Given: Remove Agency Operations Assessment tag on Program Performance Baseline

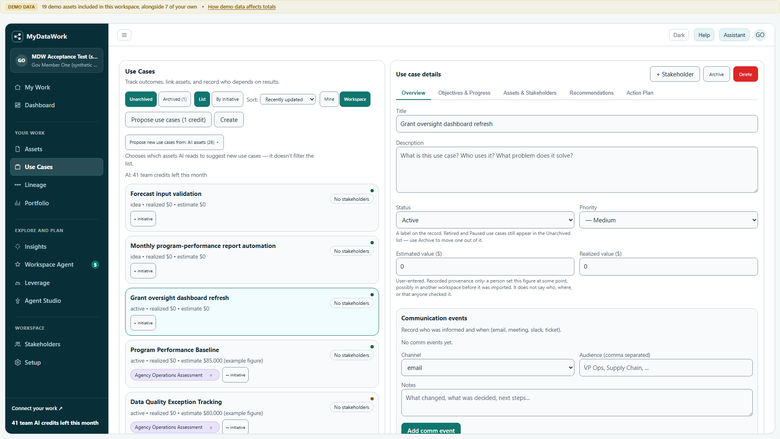Looking at the screenshot, I should point(211,375).
